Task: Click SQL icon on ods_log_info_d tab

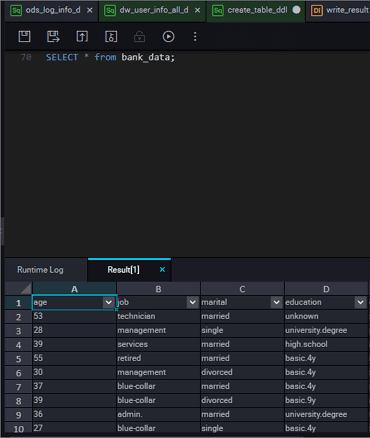Action: tap(16, 11)
